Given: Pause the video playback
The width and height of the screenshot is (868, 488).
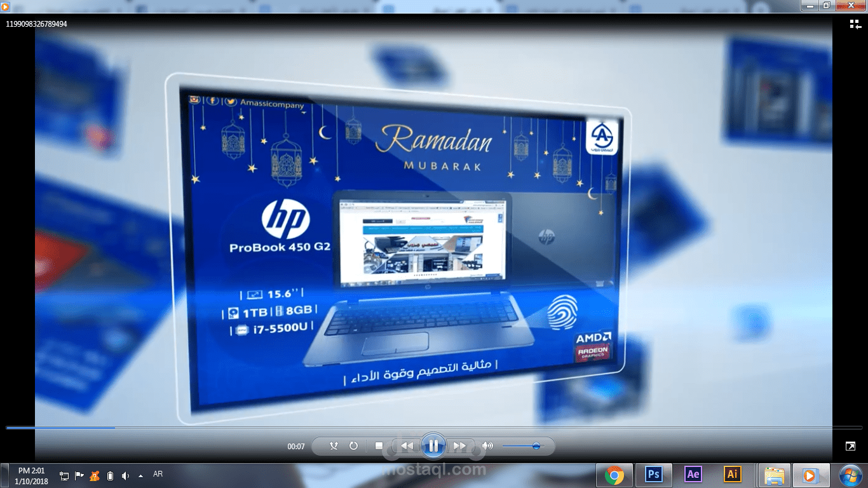Looking at the screenshot, I should pos(433,446).
